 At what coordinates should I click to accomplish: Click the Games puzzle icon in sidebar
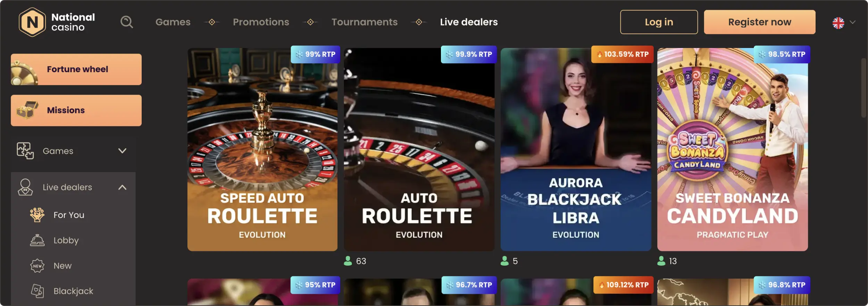pyautogui.click(x=25, y=151)
